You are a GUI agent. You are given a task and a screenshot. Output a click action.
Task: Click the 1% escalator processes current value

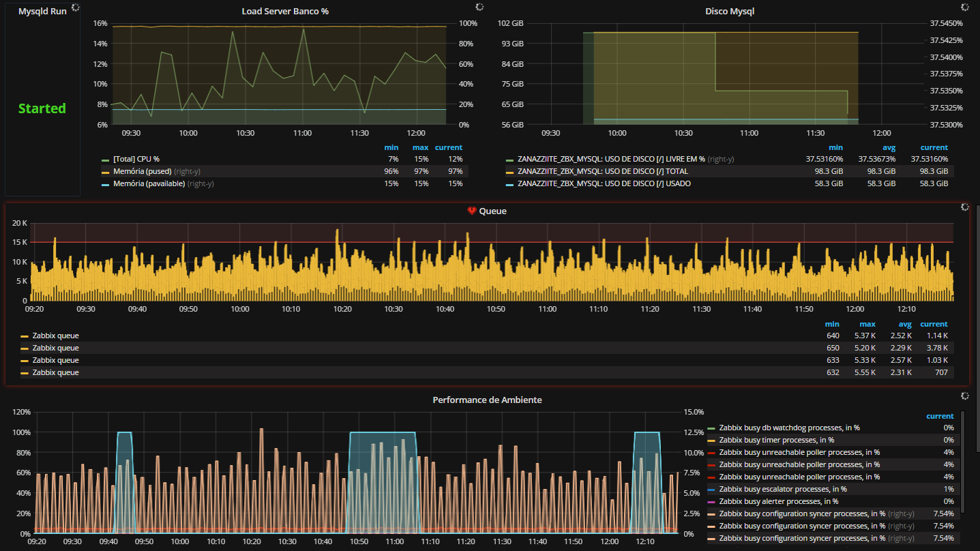pos(949,489)
